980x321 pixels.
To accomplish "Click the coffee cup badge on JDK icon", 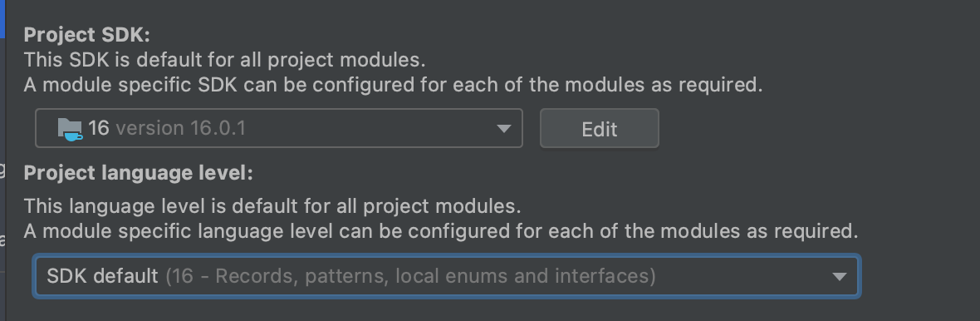I will point(73,136).
